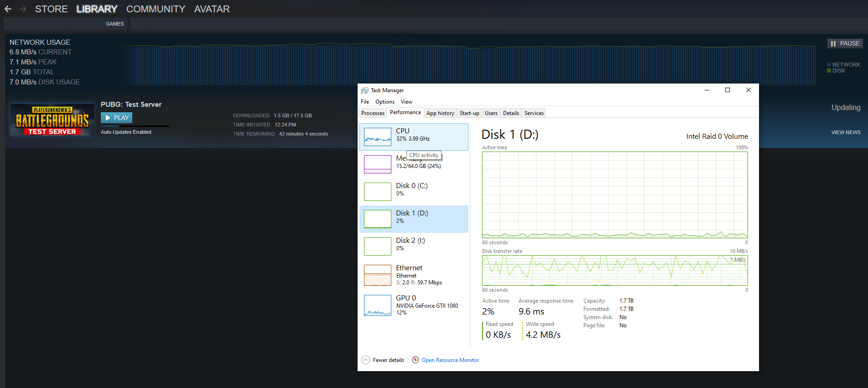Open the AVATAR profile menu
Screen dimensions: 868x388
pyautogui.click(x=212, y=9)
